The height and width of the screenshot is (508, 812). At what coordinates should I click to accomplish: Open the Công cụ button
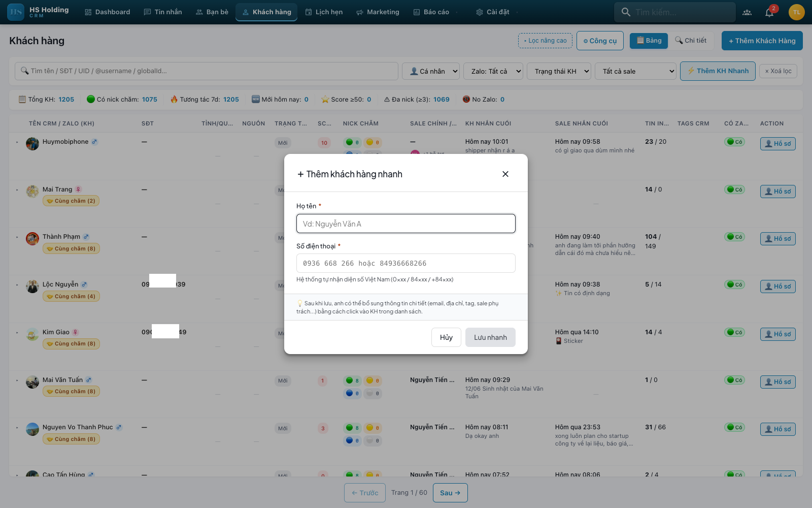600,41
